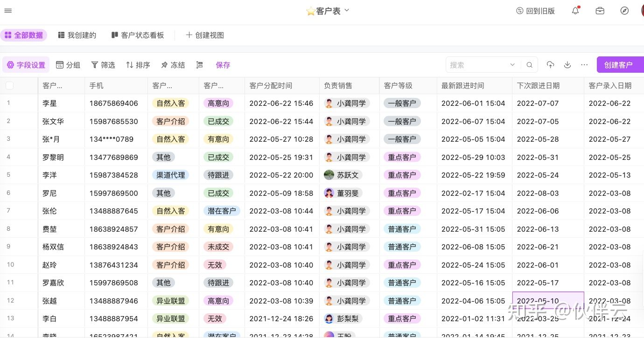
Task: Expand the 客户表 title dropdown arrow
Action: pyautogui.click(x=347, y=10)
